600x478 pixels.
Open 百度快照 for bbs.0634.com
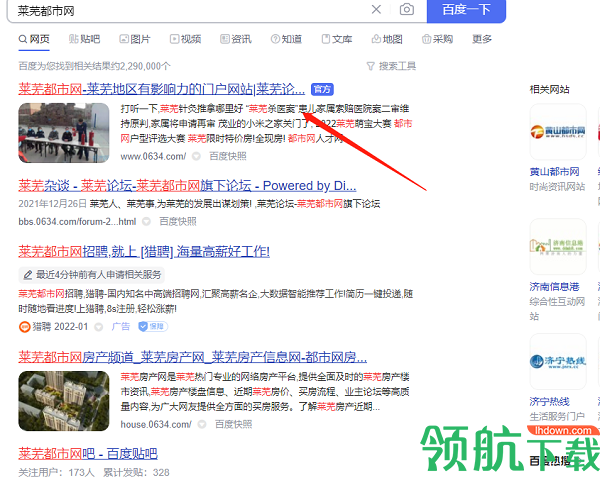[x=178, y=222]
